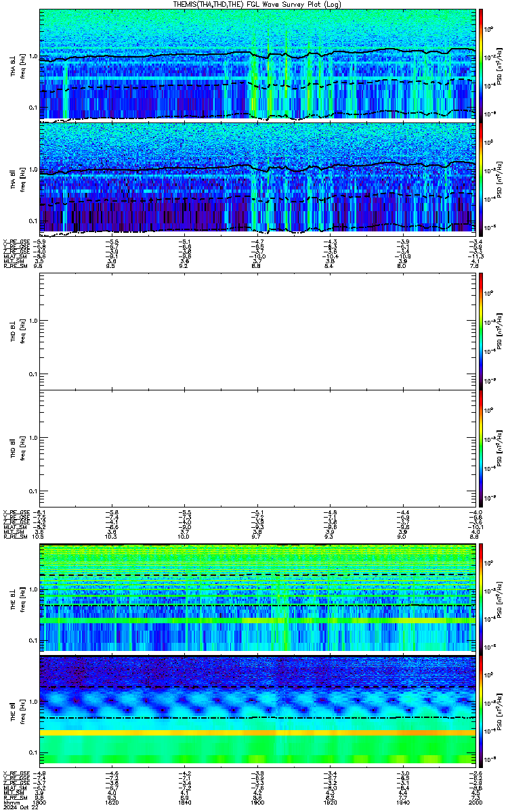
Task: Click the 1.0 frequency tick on the THD B-perpendicular axis
Action: [x=34, y=320]
